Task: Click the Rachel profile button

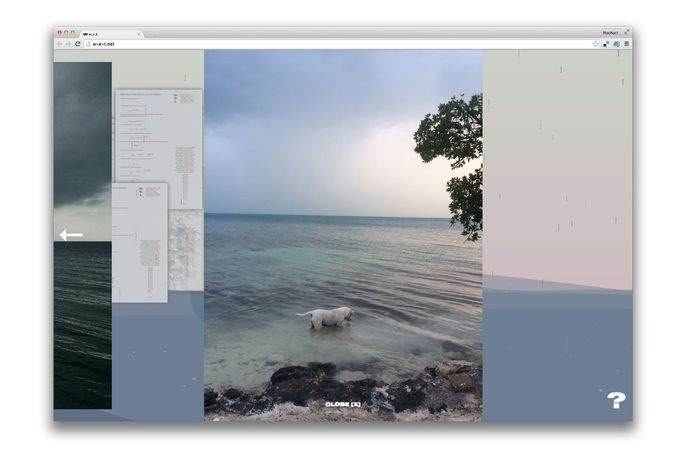Action: click(x=611, y=32)
